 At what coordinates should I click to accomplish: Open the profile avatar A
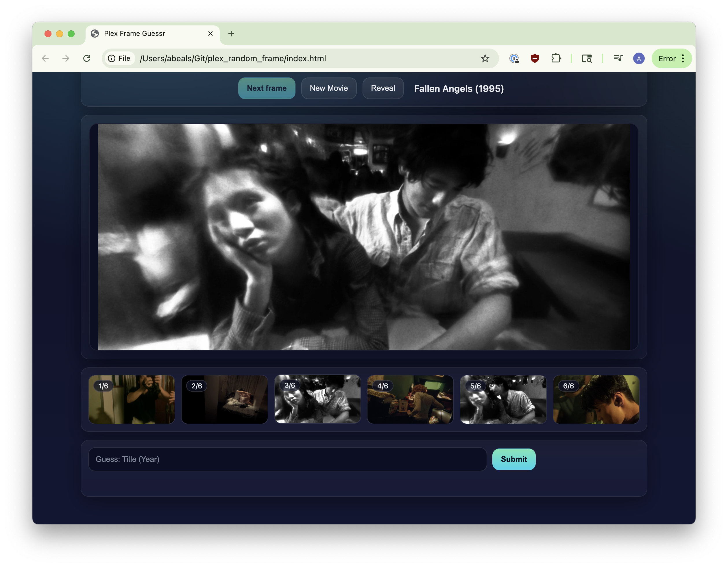point(639,59)
